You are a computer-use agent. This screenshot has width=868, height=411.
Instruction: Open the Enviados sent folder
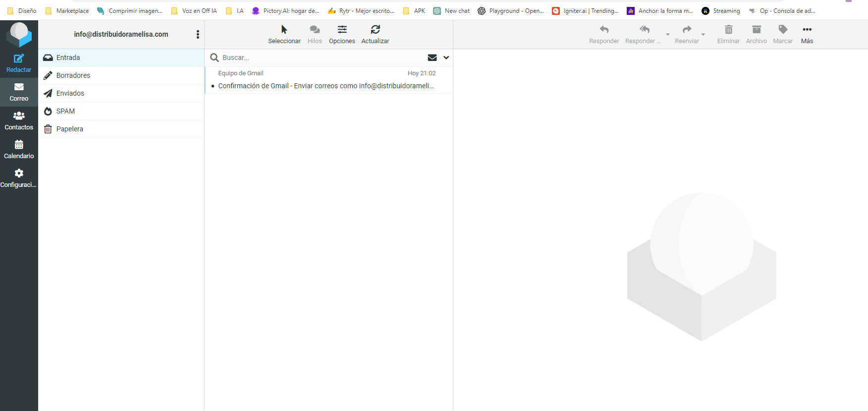click(121, 93)
